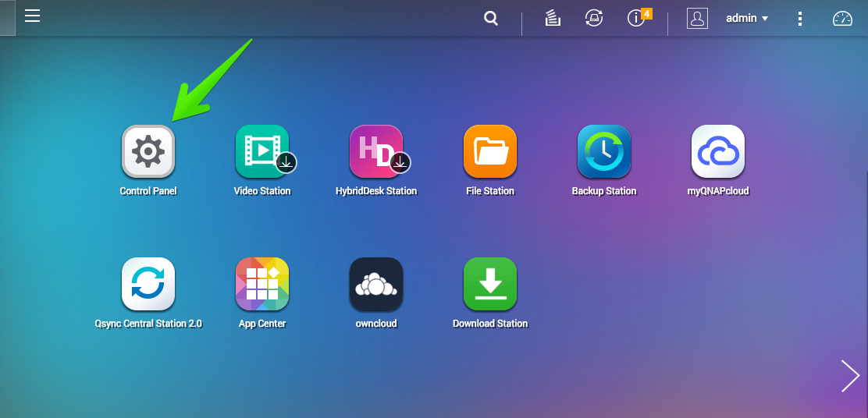Click the Download Station label

point(490,324)
